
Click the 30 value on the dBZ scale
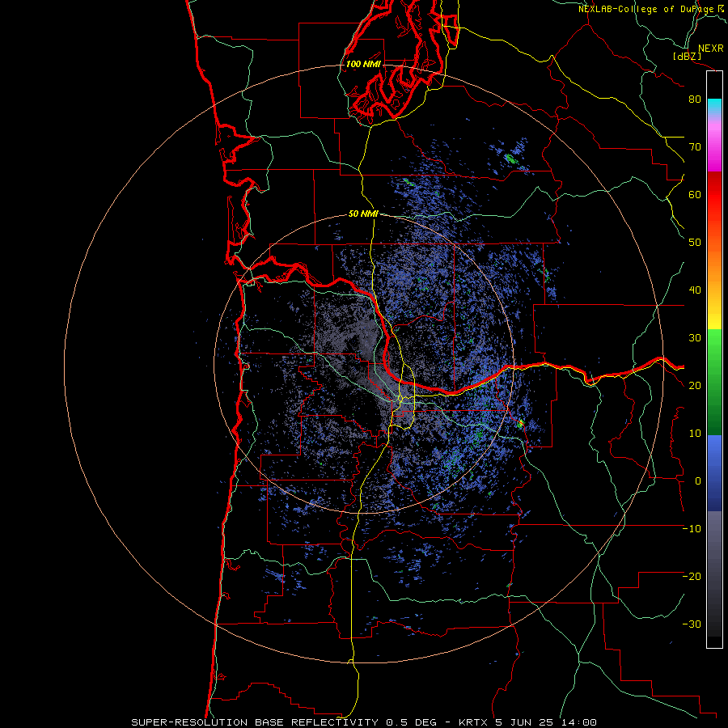pyautogui.click(x=695, y=338)
